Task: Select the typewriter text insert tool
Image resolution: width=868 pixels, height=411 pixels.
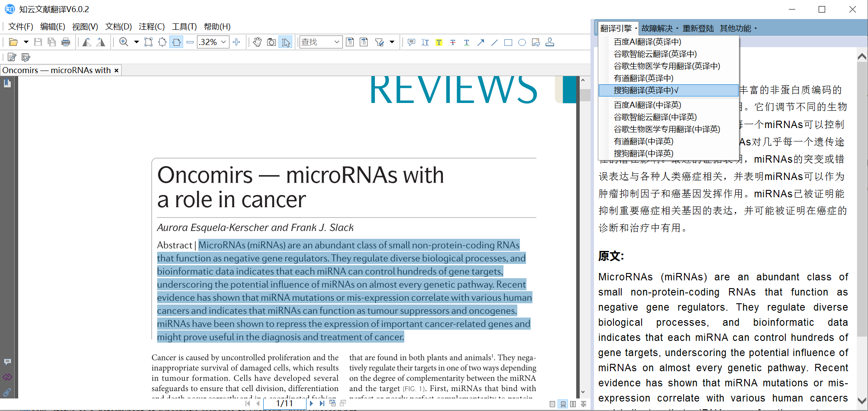Action: pos(425,42)
